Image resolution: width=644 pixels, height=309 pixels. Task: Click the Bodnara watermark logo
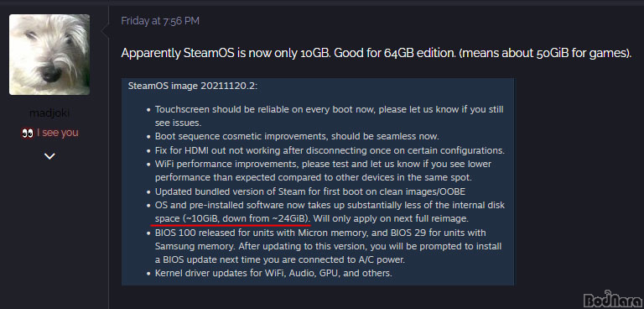(613, 299)
